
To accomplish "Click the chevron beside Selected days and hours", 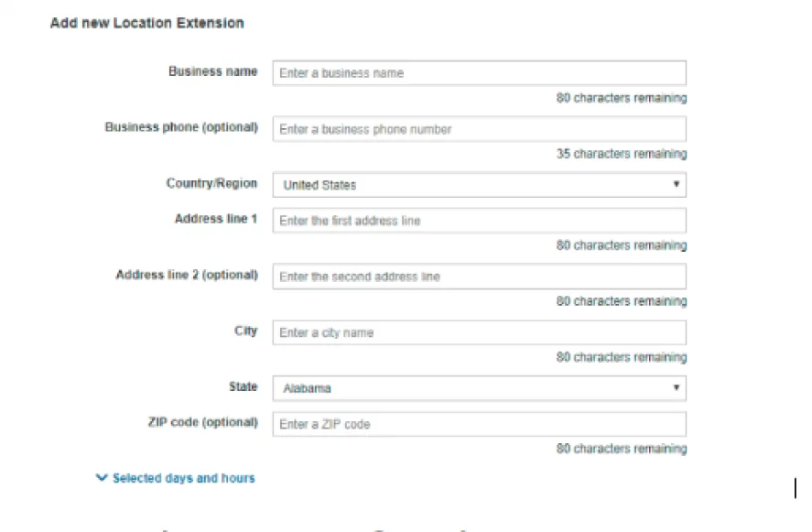I will [x=100, y=477].
